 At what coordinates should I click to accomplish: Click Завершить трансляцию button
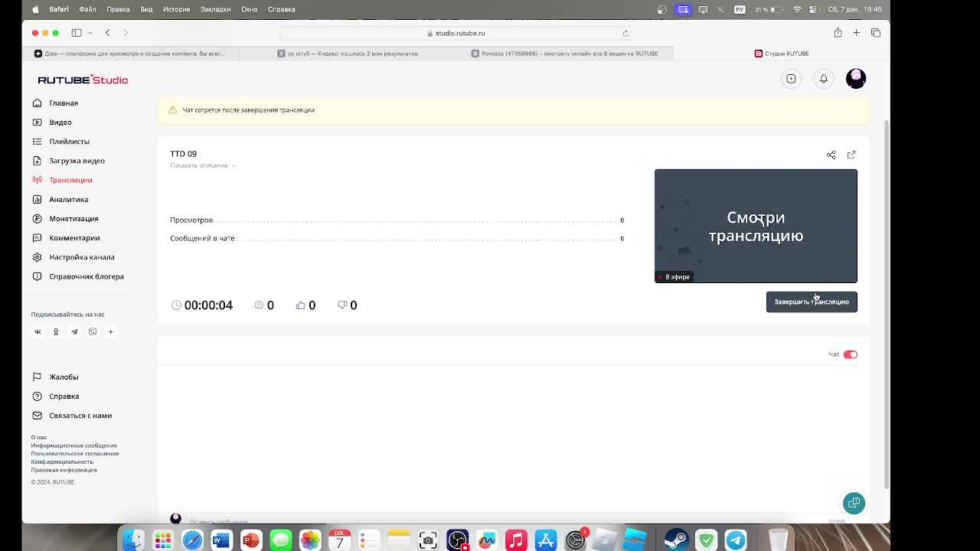pyautogui.click(x=812, y=302)
